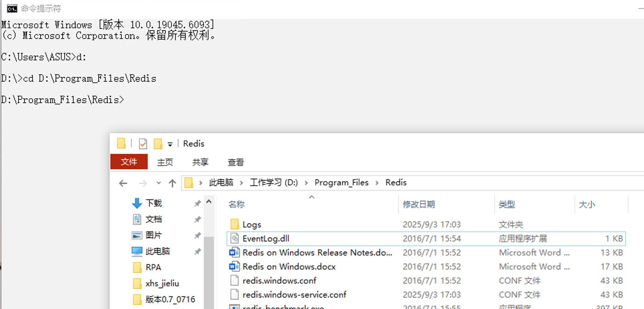Go back with the Explorer back arrow

tap(123, 183)
